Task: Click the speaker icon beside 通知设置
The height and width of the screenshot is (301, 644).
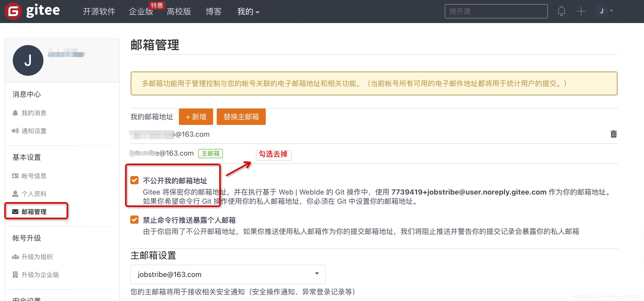Action: 15,131
